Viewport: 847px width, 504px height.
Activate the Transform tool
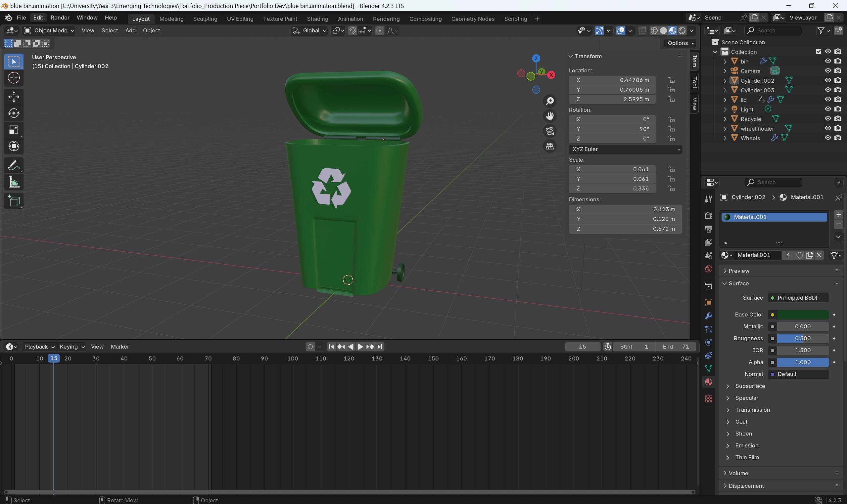(x=14, y=147)
